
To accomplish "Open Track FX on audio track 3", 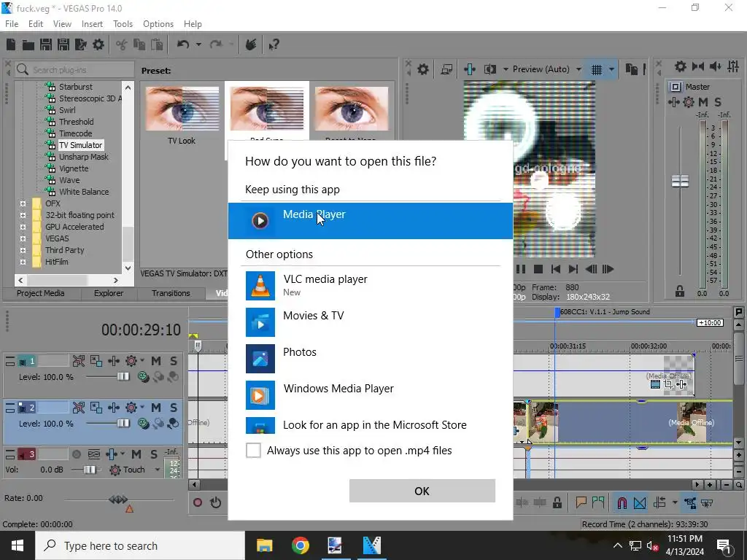I will 111,454.
